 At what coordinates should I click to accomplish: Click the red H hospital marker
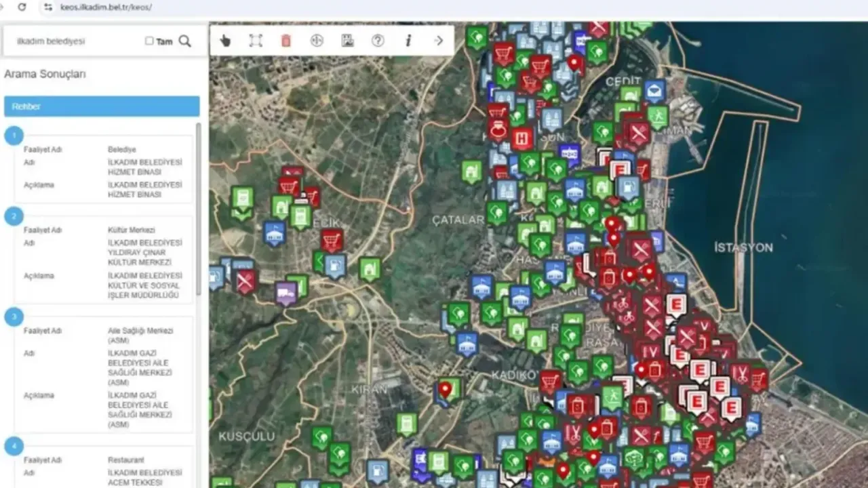pos(522,139)
